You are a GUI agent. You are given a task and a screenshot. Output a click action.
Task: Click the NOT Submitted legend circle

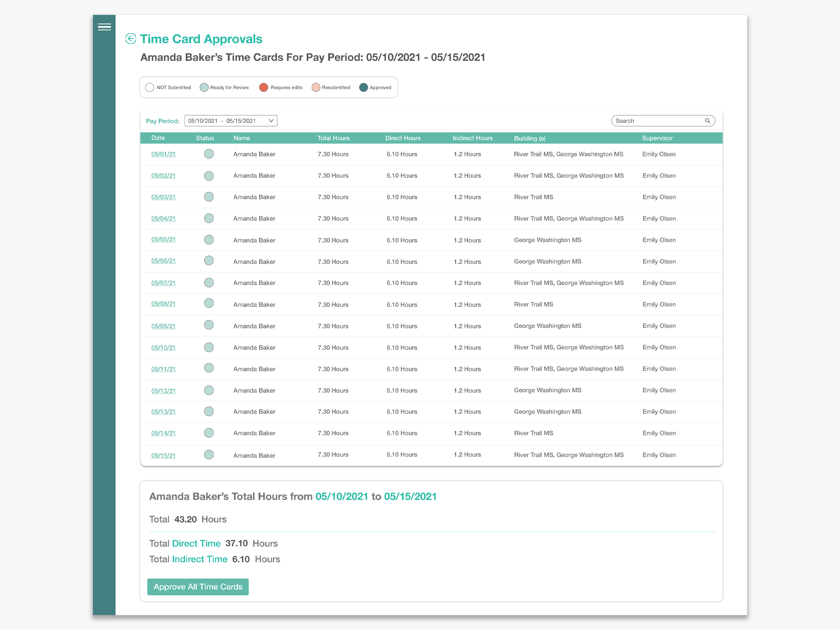[150, 87]
